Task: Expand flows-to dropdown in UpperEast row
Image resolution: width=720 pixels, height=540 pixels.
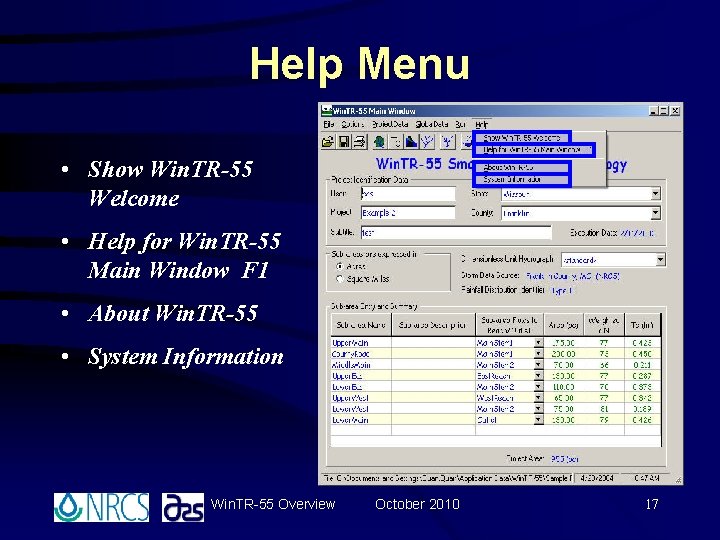Action: coord(538,376)
